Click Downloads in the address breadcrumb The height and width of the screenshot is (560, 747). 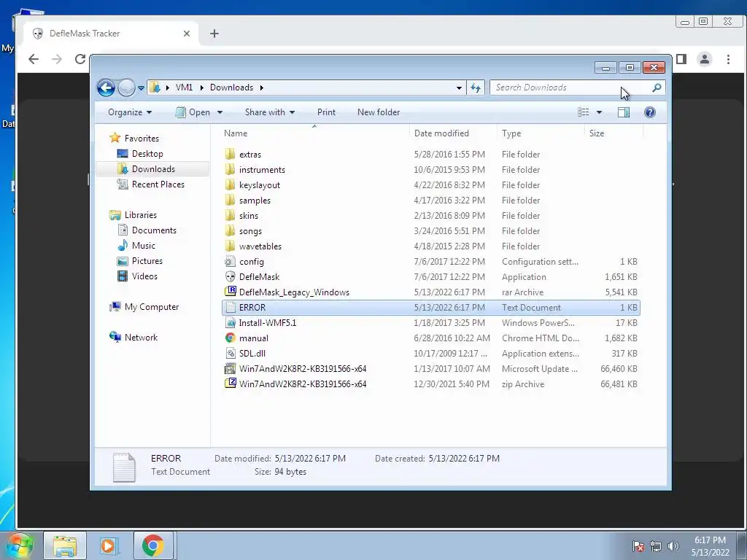coord(231,87)
